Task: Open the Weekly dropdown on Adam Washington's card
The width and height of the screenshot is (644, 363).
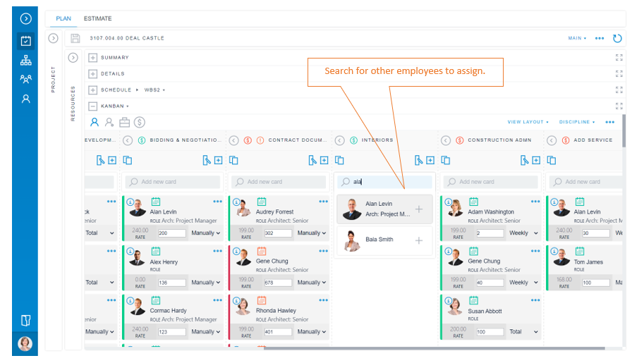Action: 522,233
